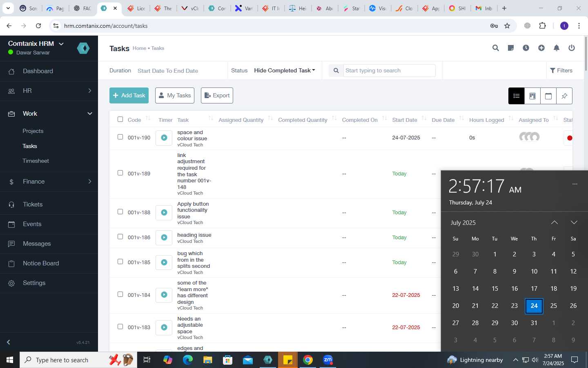Screen dimensions: 588x368
Task: Go to the next month in the calendar
Action: [574, 222]
